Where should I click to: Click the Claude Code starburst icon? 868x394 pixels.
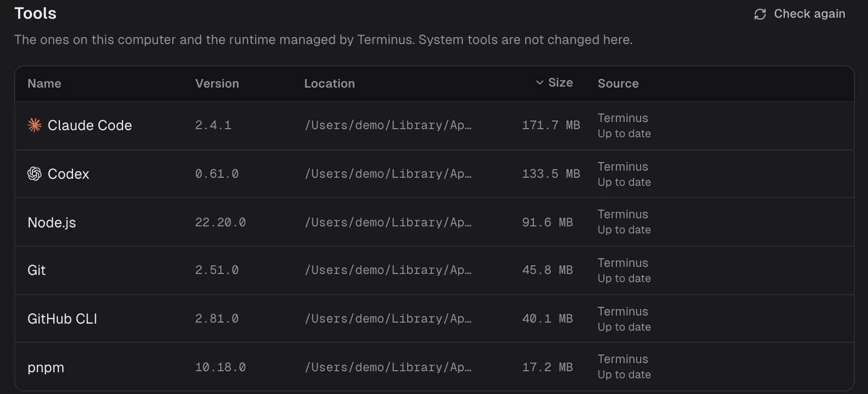(x=34, y=125)
